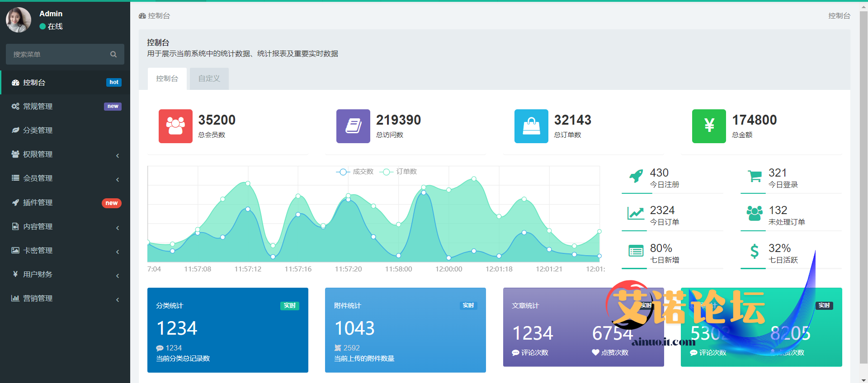Click the hot badge on 控制台
Screen dimensions: 868x383
114,82
